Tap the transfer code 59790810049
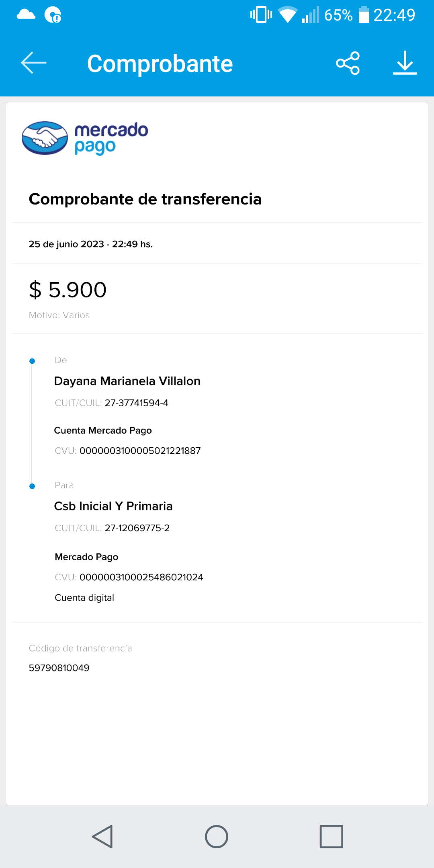The height and width of the screenshot is (868, 434). coord(59,668)
